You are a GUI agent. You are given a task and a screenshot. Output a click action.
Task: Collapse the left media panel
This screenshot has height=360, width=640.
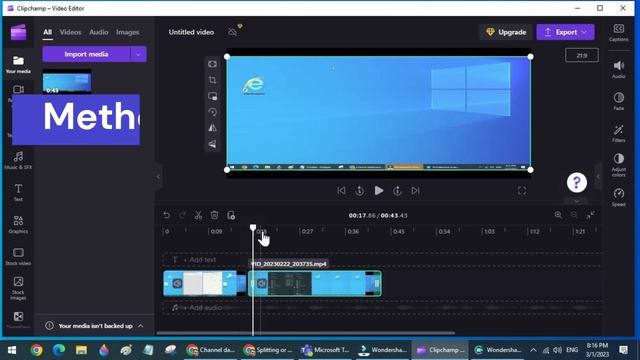[x=158, y=177]
